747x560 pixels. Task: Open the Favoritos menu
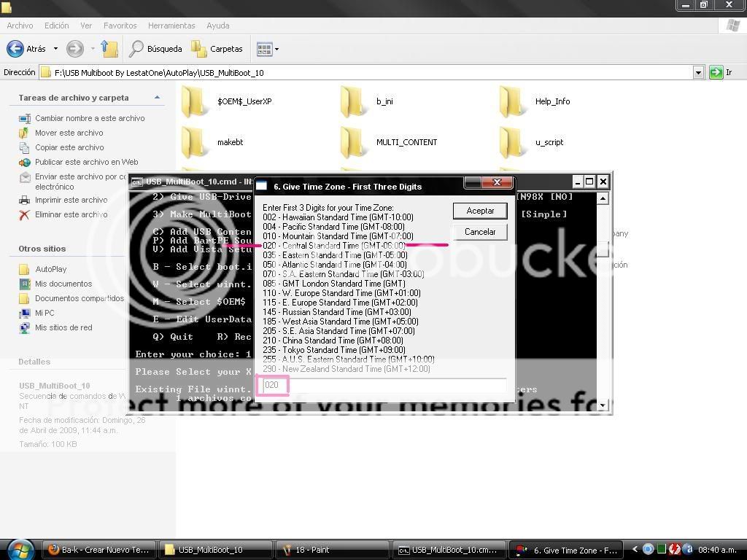(120, 26)
